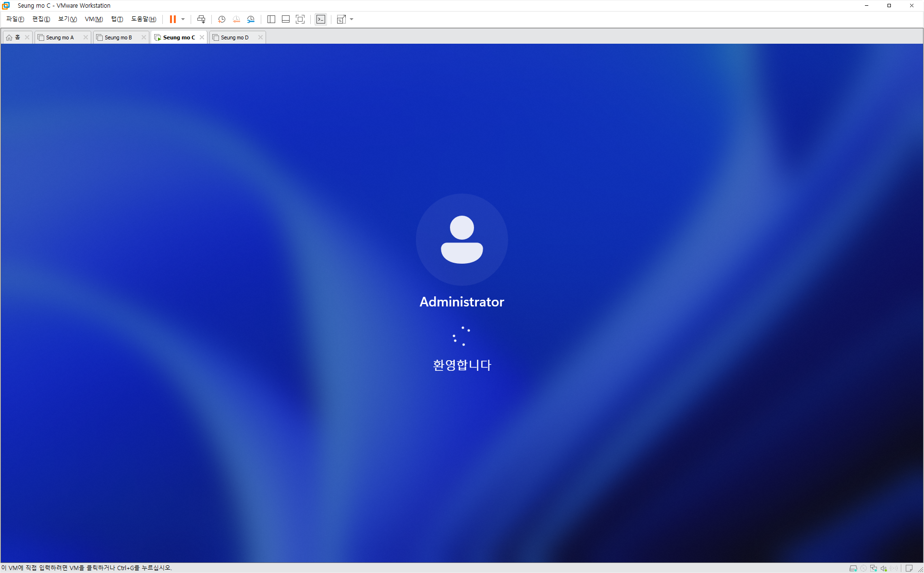Image resolution: width=924 pixels, height=573 pixels.
Task: Switch to the Seung mo D tab
Action: point(235,37)
